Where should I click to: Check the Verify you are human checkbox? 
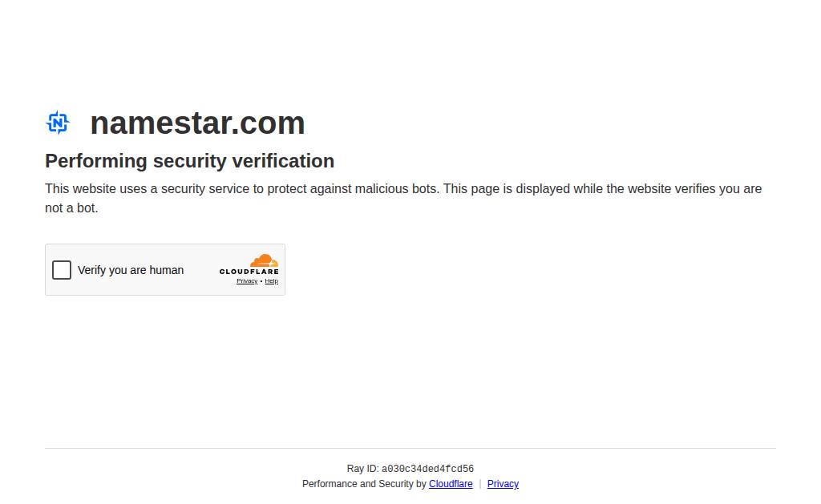61,270
